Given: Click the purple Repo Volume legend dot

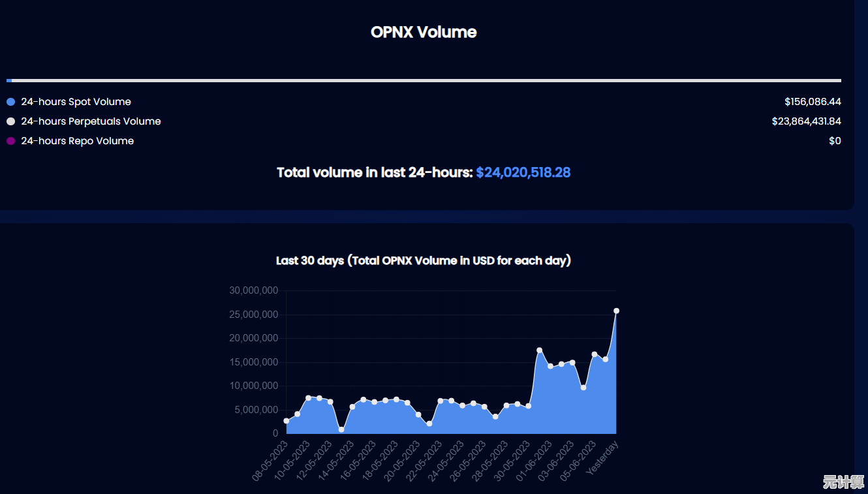Looking at the screenshot, I should (10, 141).
